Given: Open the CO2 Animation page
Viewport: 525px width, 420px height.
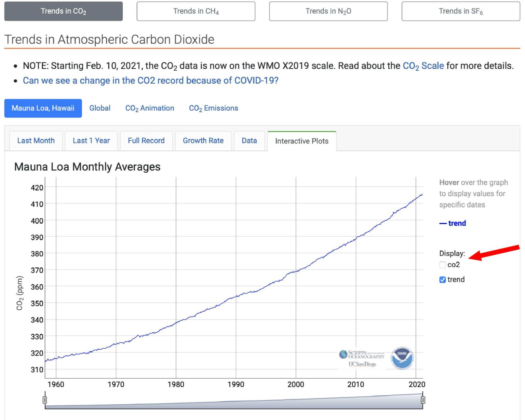Looking at the screenshot, I should (150, 108).
